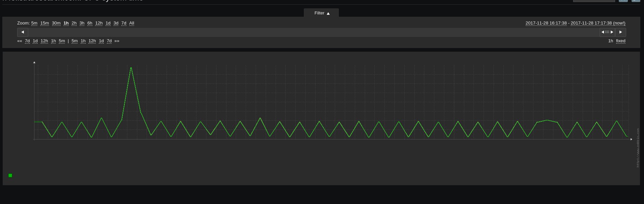Viewport: 644px width, 204px height.
Task: Shift time period forward by 12h
Action: pos(92,41)
